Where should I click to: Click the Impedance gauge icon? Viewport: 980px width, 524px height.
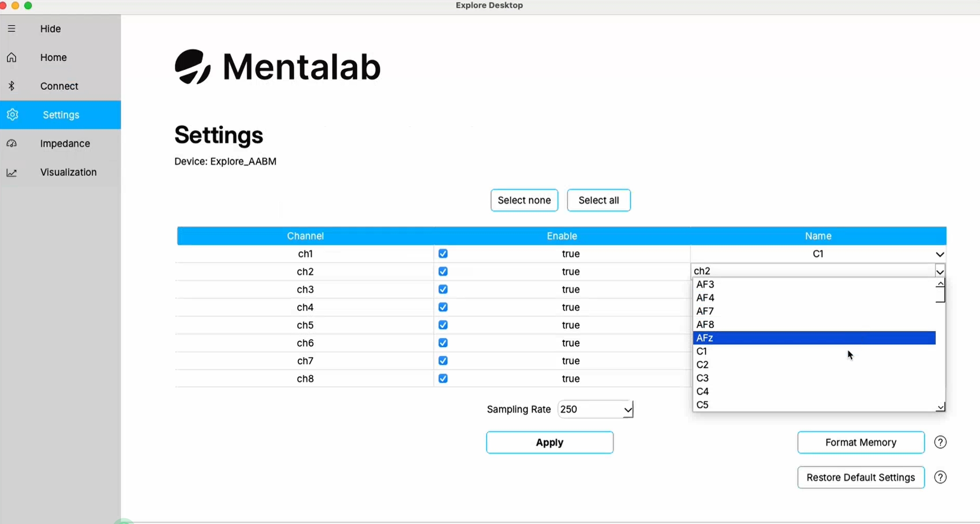[11, 143]
